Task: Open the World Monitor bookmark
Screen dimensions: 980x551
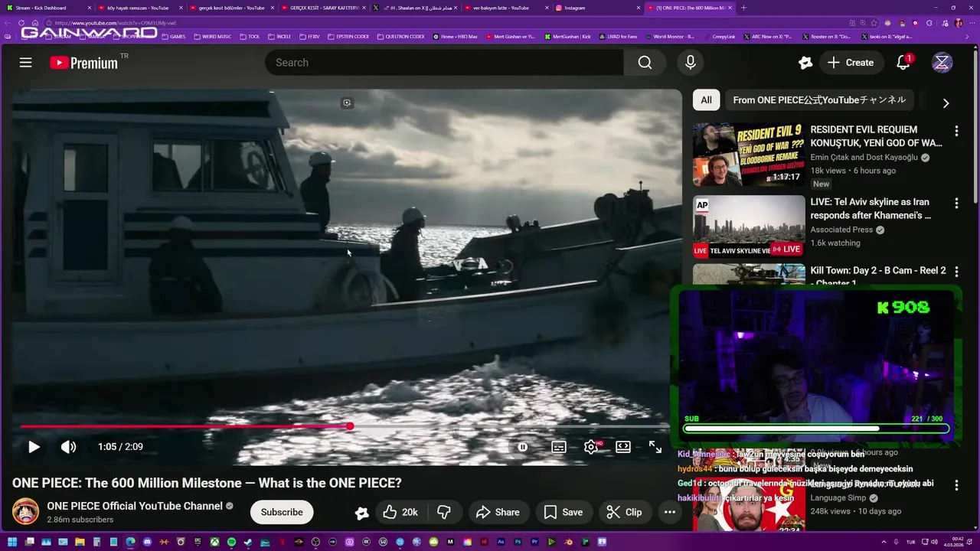Action: 670,36
